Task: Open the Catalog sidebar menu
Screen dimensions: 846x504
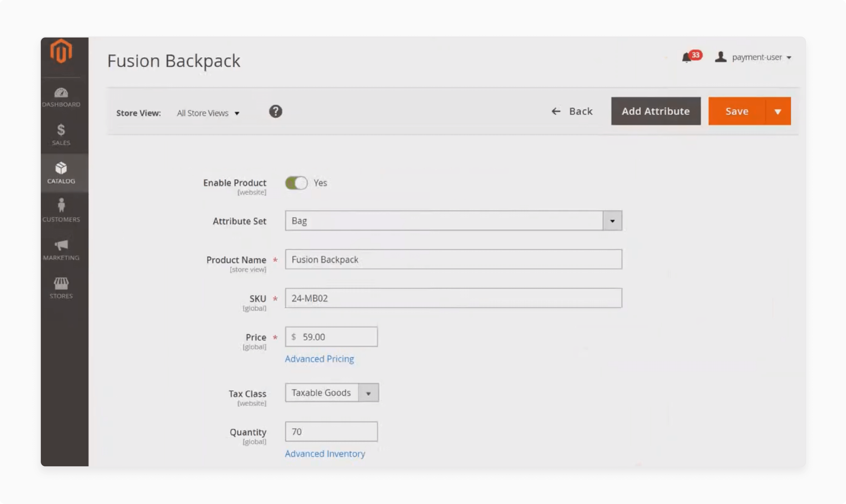Action: [x=61, y=173]
